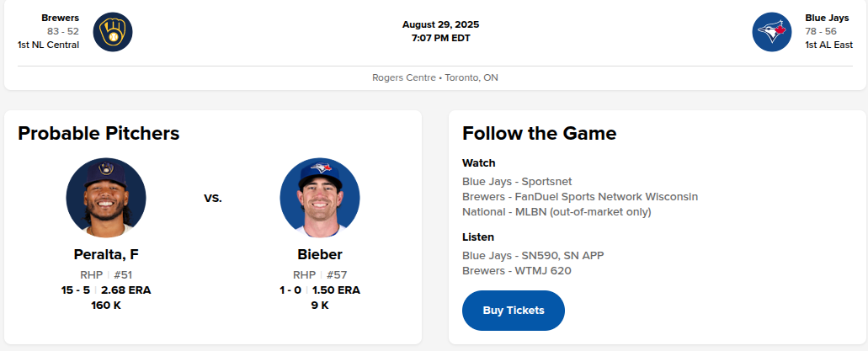Viewport: 868px width, 351px height.
Task: Select FanDuel Sports Network Wisconsin broadcast
Action: point(580,196)
